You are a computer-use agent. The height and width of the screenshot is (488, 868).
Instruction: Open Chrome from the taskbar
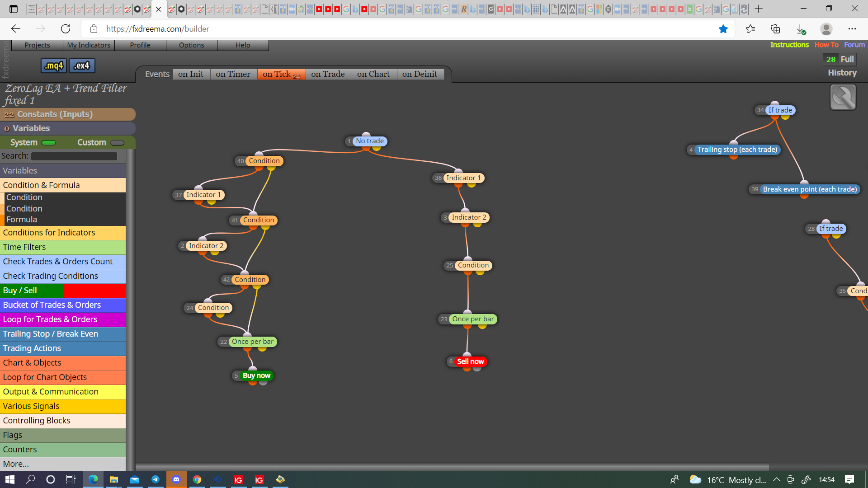click(197, 479)
